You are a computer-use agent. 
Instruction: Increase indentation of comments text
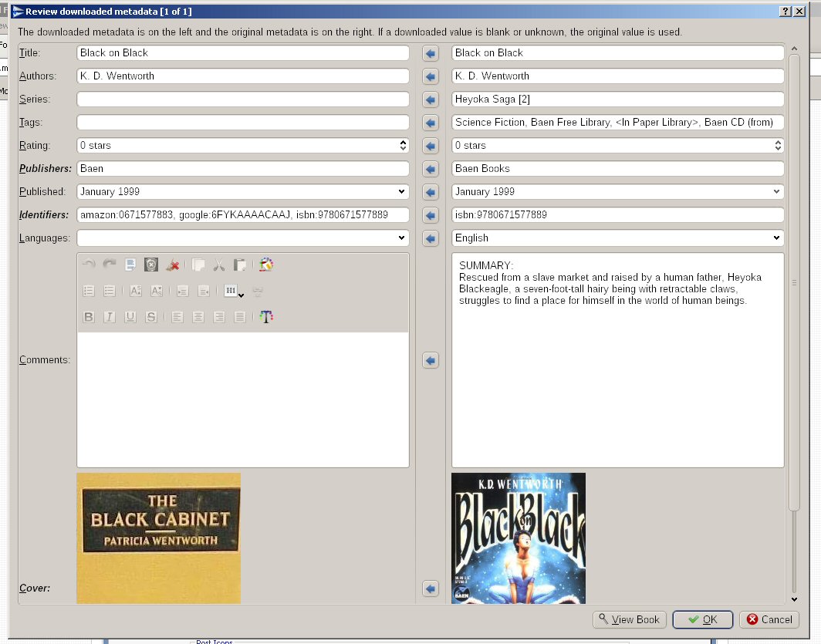(x=183, y=291)
